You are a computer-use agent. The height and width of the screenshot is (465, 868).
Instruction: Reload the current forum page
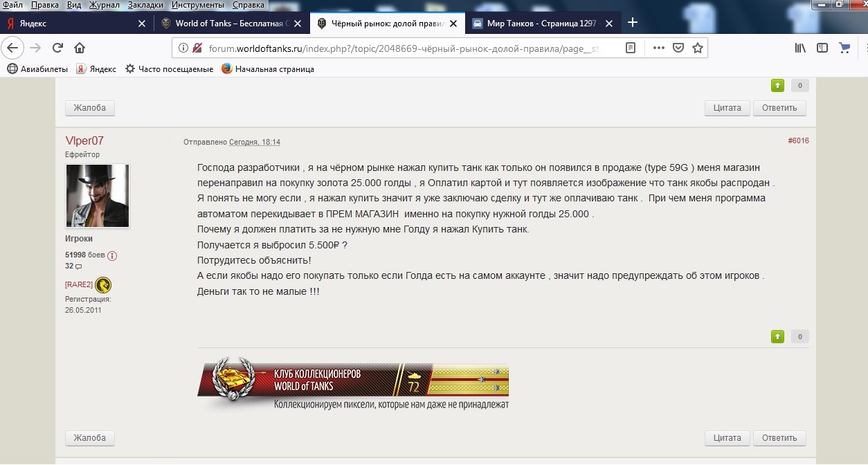coord(57,48)
